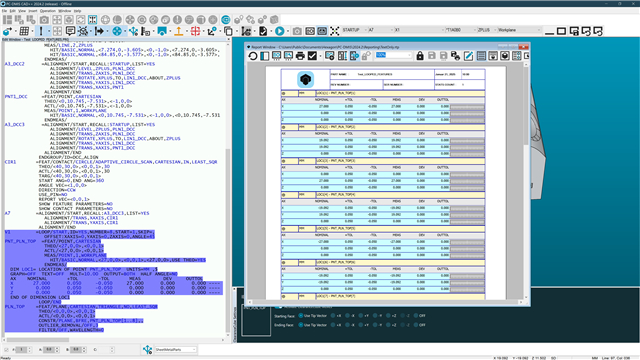The width and height of the screenshot is (640, 360).
Task: Click the grid table icon in second toolbar
Action: (x=24, y=31)
